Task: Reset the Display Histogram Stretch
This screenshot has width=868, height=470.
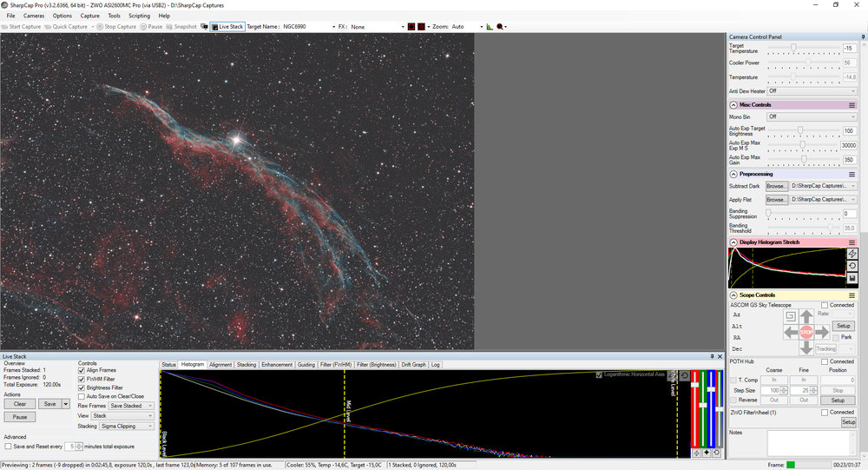Action: click(852, 266)
